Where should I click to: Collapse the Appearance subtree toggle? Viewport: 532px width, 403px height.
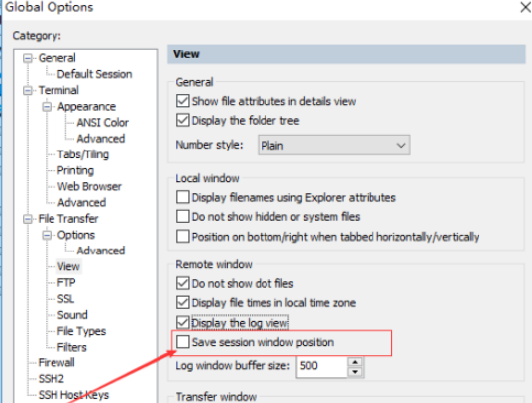[x=47, y=107]
